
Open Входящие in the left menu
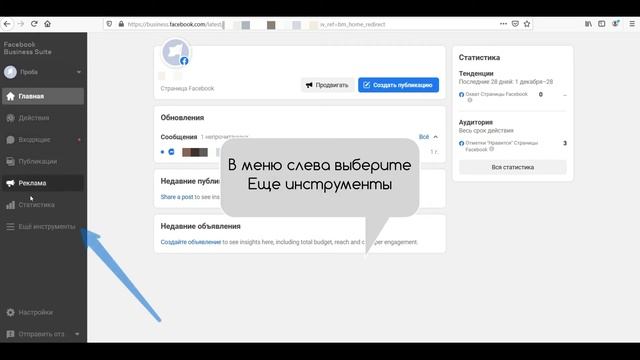tap(43, 140)
